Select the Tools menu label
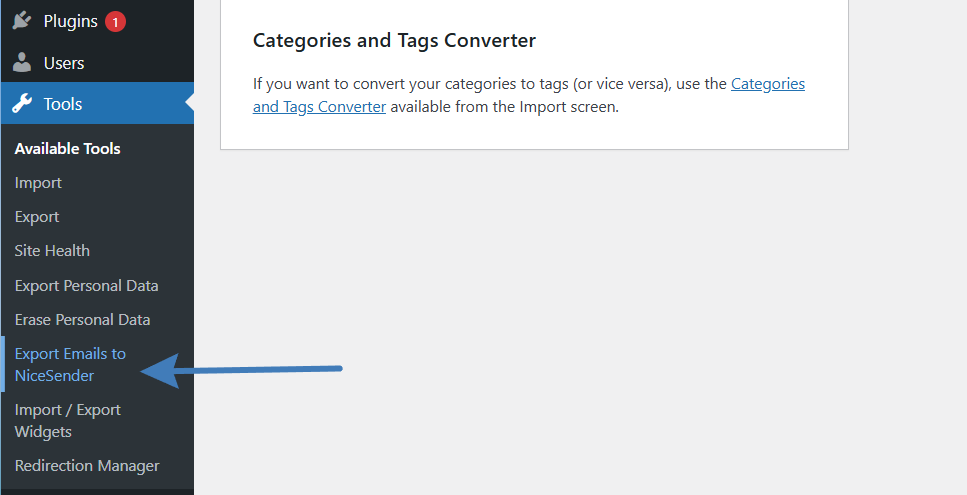The width and height of the screenshot is (967, 495). click(x=63, y=104)
